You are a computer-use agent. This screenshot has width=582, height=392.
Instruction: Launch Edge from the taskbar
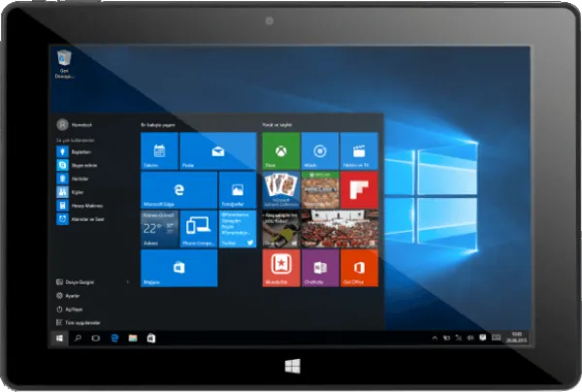coord(114,339)
